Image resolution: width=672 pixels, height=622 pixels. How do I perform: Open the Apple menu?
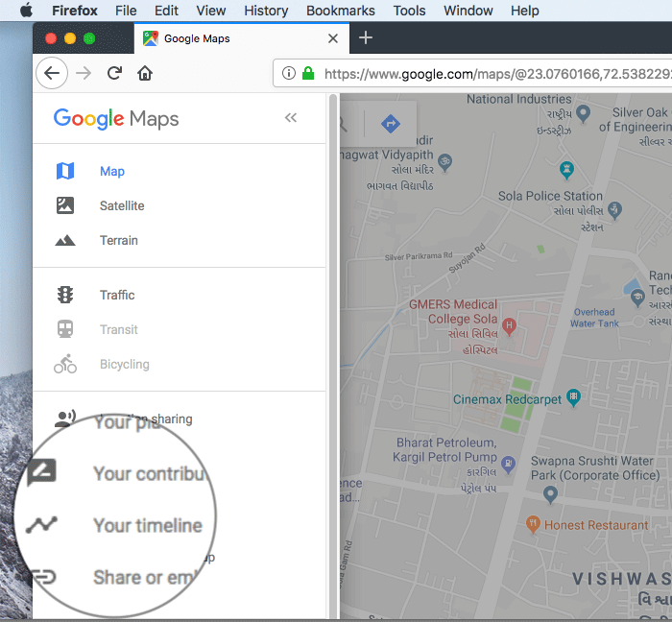(x=26, y=10)
